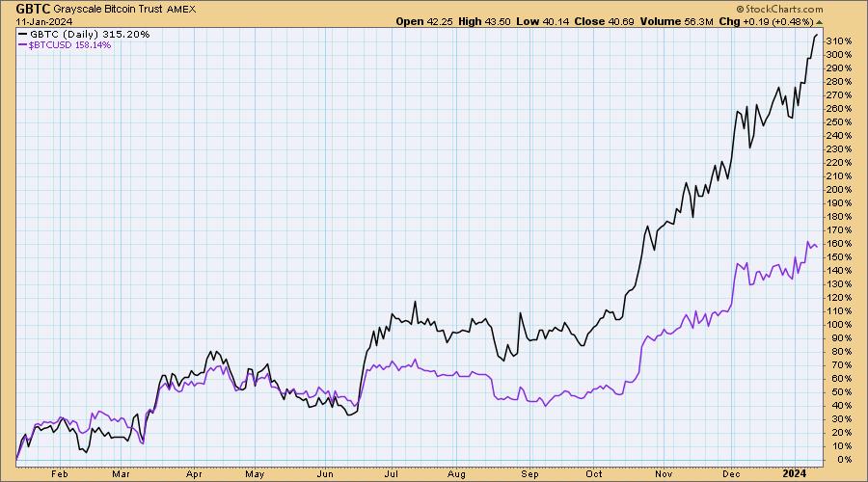Click the Jul label on the time axis
This screenshot has height=482, width=868.
click(391, 474)
